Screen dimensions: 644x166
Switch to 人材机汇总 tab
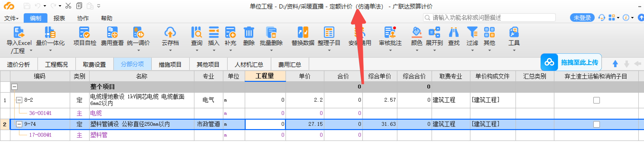pyautogui.click(x=249, y=65)
